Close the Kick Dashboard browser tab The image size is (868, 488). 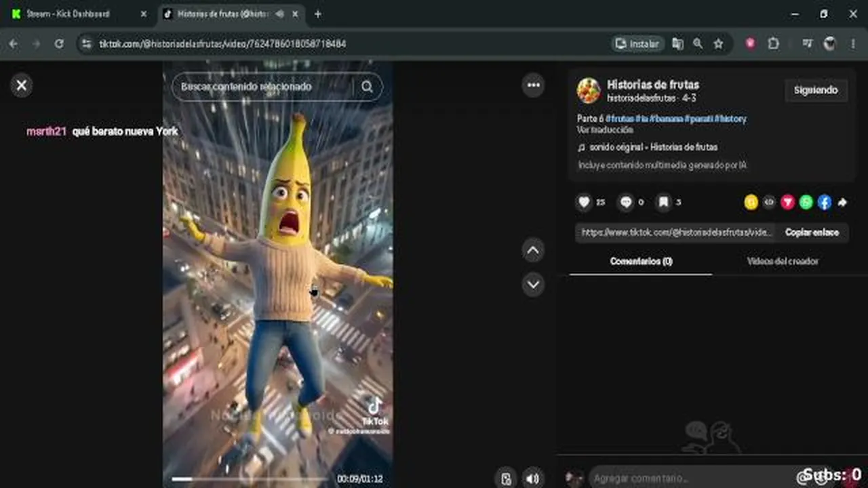143,14
